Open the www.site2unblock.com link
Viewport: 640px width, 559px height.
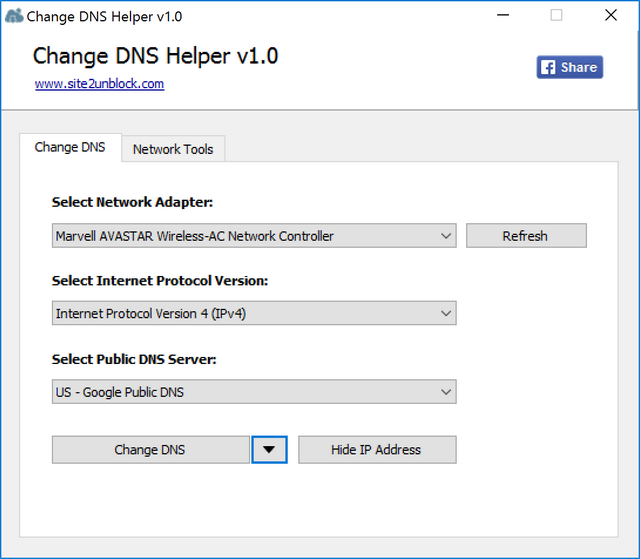click(100, 84)
